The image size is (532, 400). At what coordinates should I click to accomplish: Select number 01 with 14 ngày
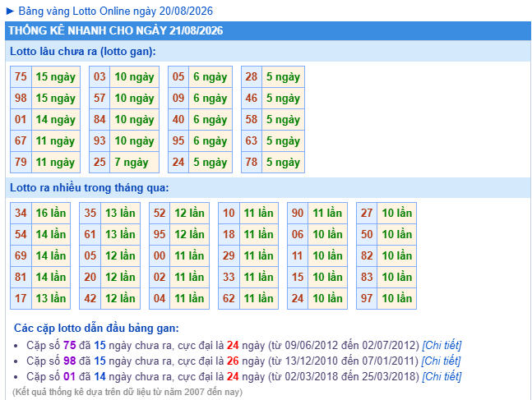click(x=21, y=119)
